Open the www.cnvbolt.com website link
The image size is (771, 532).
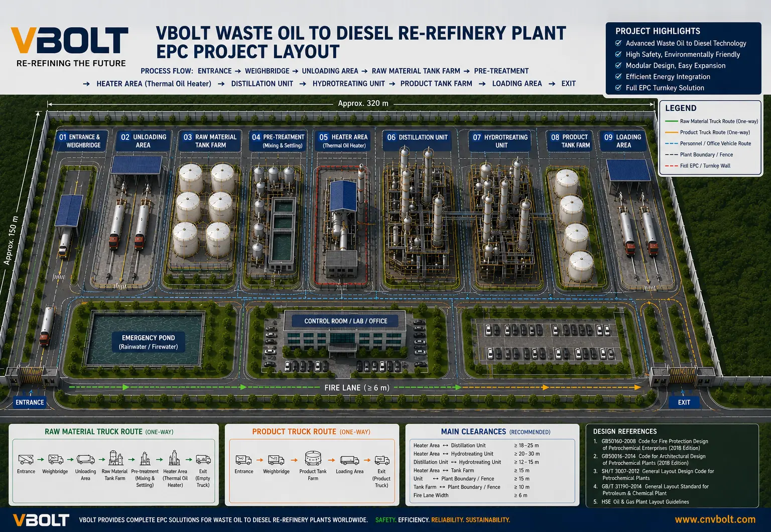coord(715,519)
